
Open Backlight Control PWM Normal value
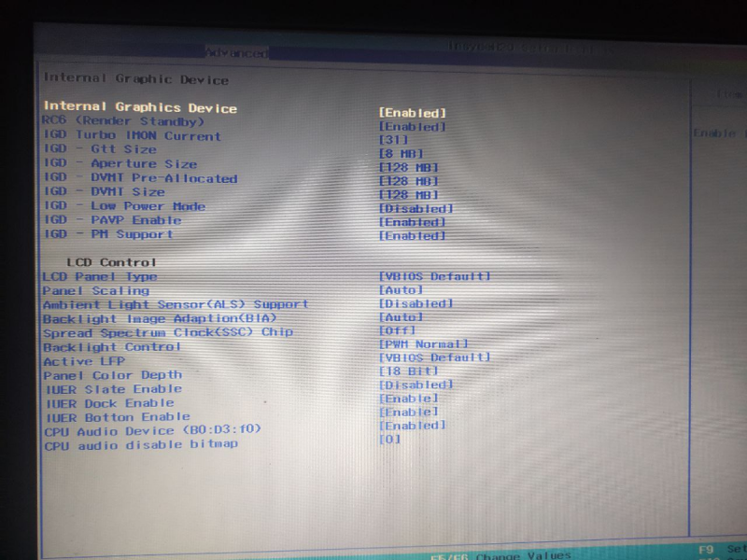coord(424,343)
